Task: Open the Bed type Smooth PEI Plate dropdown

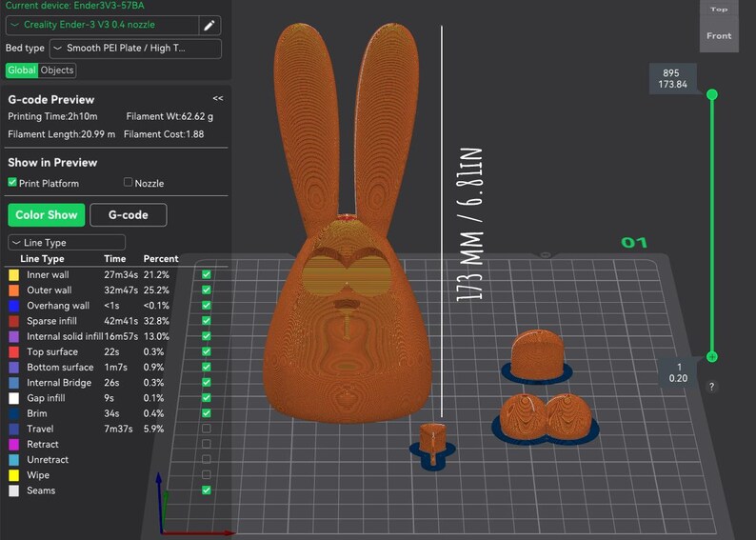Action: [x=135, y=49]
